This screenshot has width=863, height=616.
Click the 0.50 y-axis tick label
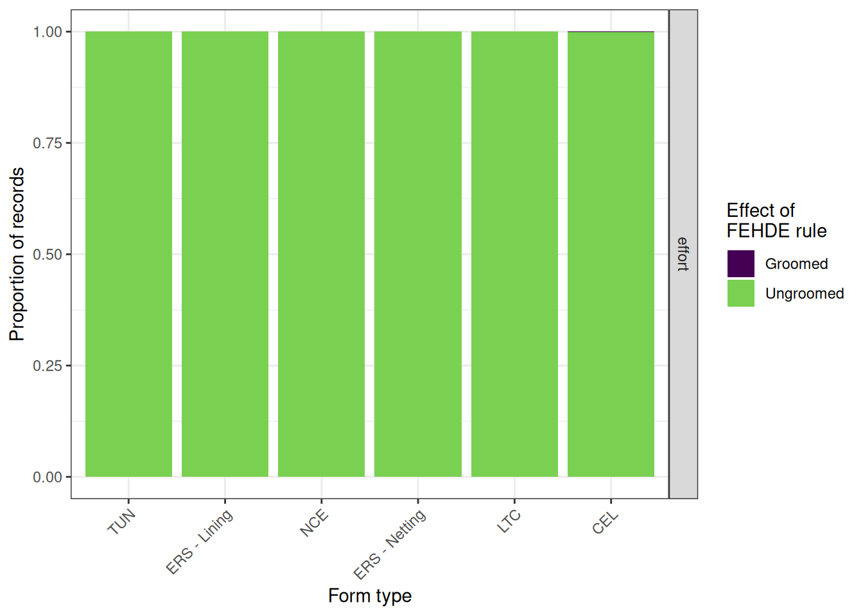48,254
